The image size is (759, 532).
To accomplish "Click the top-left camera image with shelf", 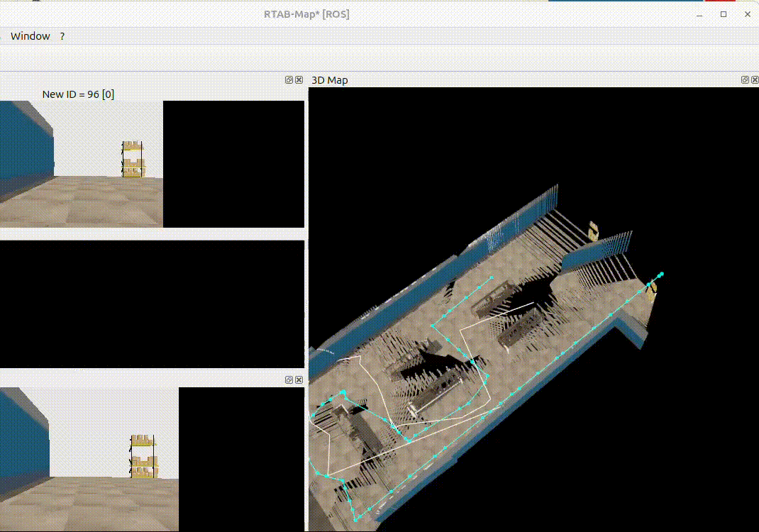I will pyautogui.click(x=82, y=164).
